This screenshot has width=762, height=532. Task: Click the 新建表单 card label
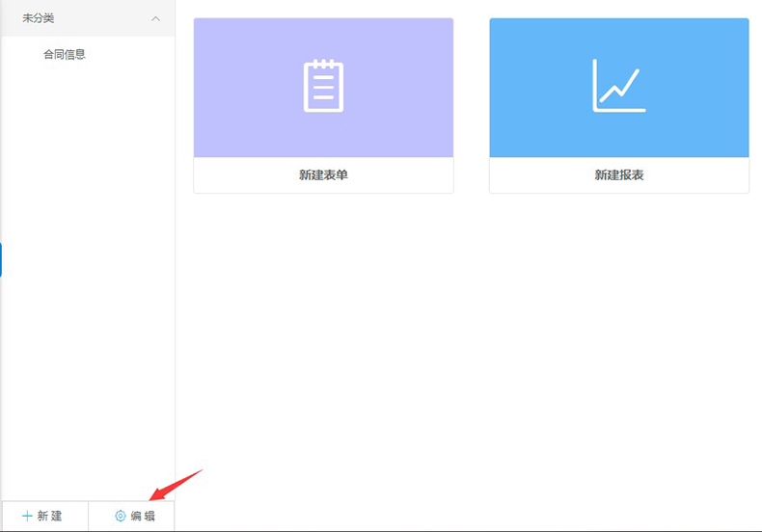[x=324, y=174]
